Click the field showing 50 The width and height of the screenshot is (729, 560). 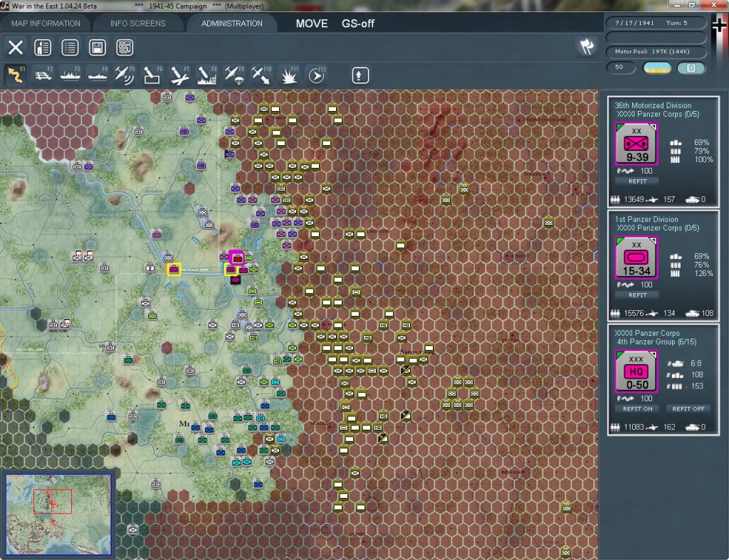[x=621, y=68]
